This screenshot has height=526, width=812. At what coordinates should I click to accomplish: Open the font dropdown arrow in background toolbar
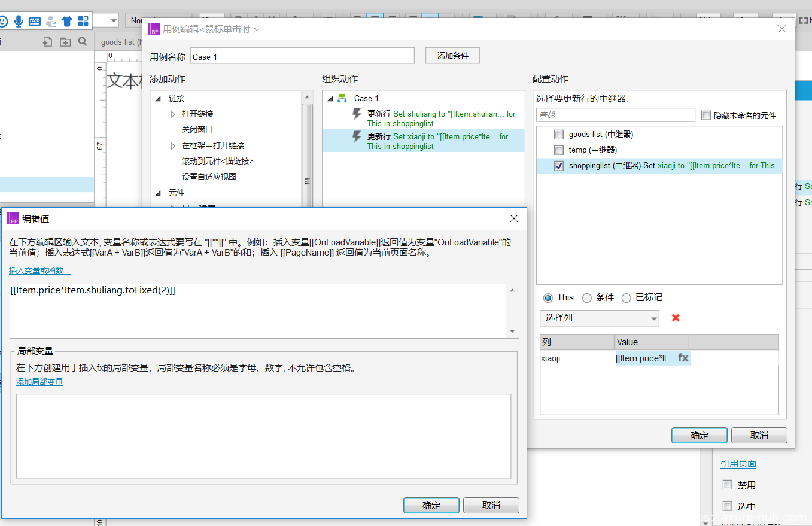tap(114, 21)
